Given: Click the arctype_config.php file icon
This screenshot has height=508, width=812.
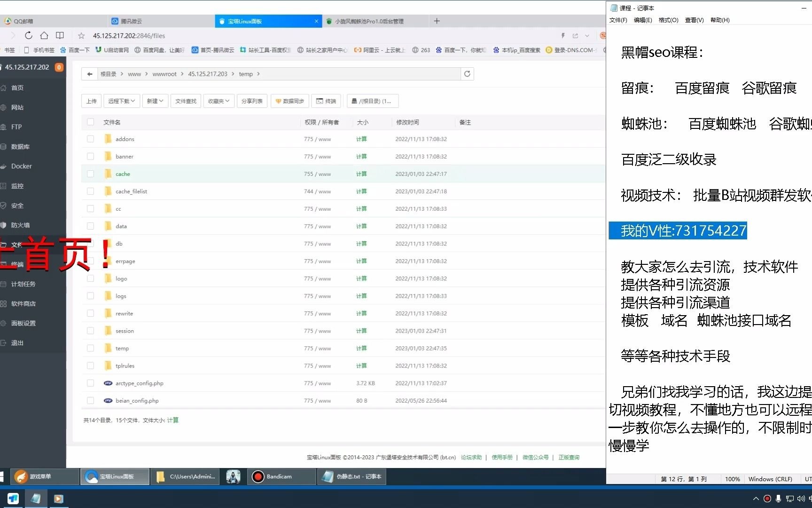Looking at the screenshot, I should tap(108, 383).
